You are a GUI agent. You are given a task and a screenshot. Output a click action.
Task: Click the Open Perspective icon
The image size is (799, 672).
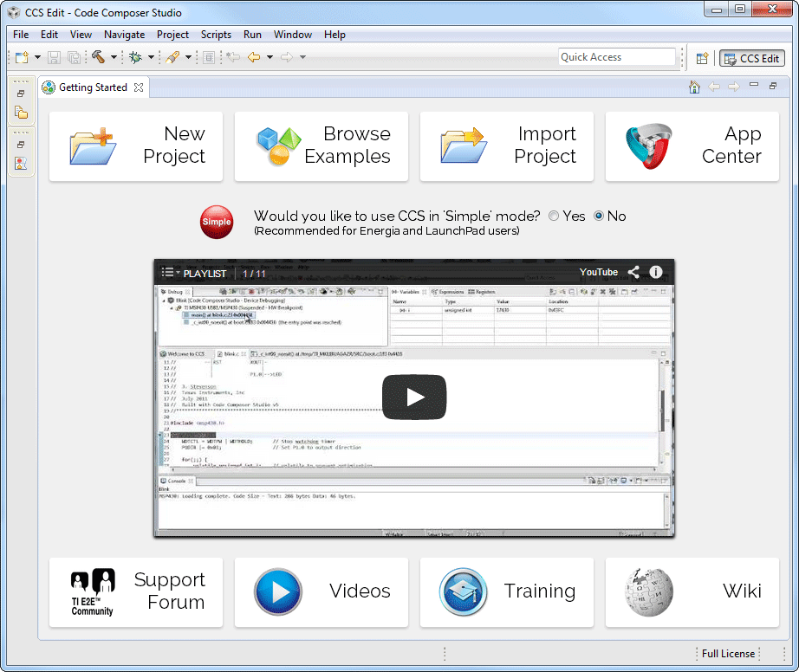(703, 58)
